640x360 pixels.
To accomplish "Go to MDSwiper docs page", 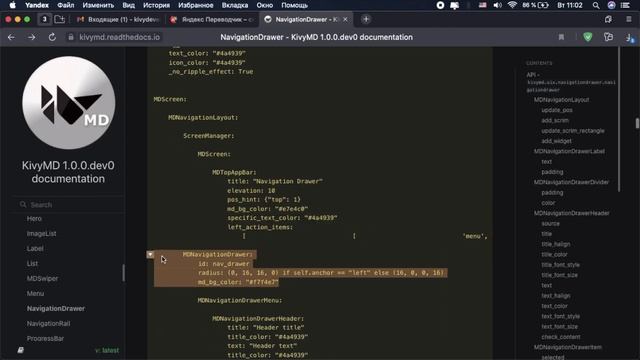I will (42, 278).
